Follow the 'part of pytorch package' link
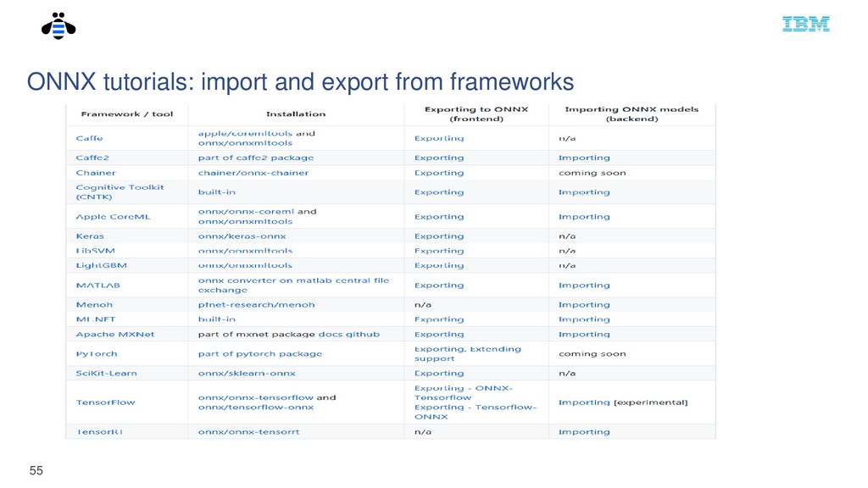Screen dimensions: 868x488 point(260,354)
